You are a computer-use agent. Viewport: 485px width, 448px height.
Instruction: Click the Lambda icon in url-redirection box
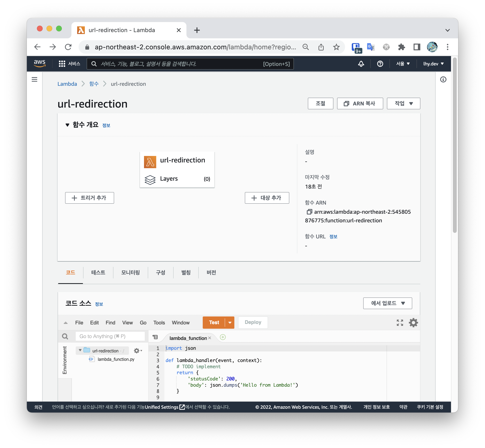point(150,162)
